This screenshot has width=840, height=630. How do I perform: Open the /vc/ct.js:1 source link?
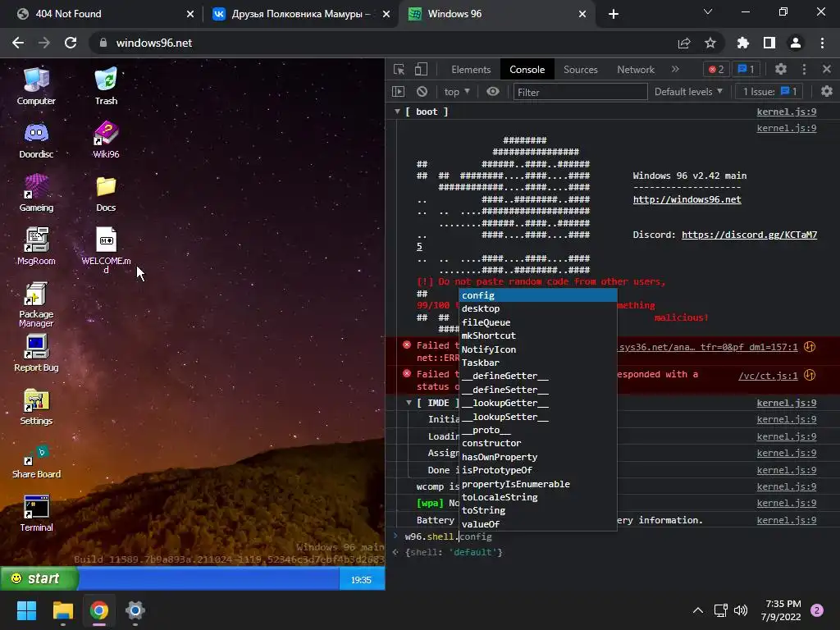768,376
